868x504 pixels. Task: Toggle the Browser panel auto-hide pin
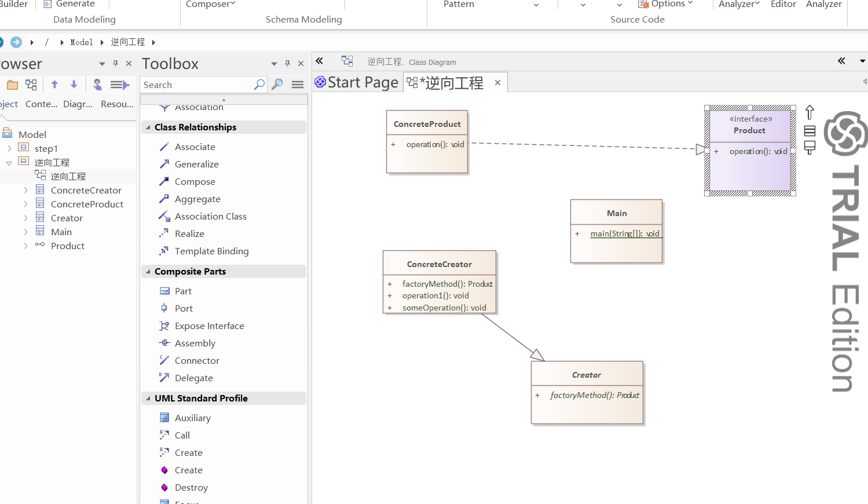coord(115,64)
